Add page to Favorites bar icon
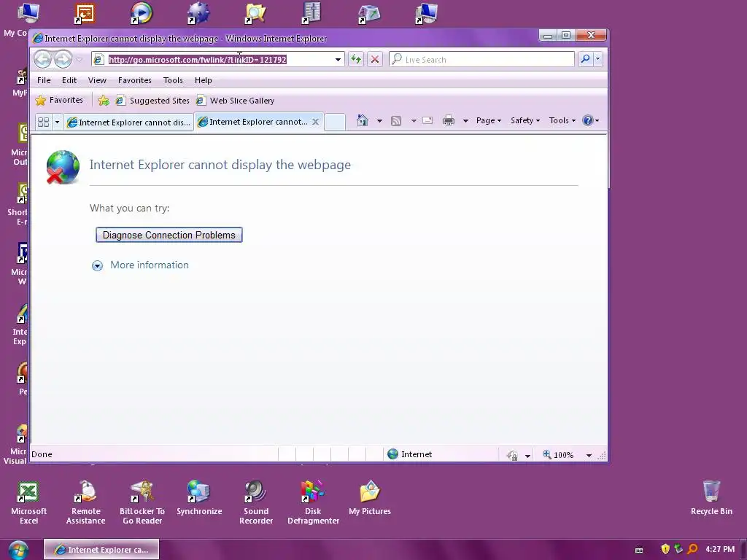This screenshot has width=747, height=560. click(x=104, y=101)
